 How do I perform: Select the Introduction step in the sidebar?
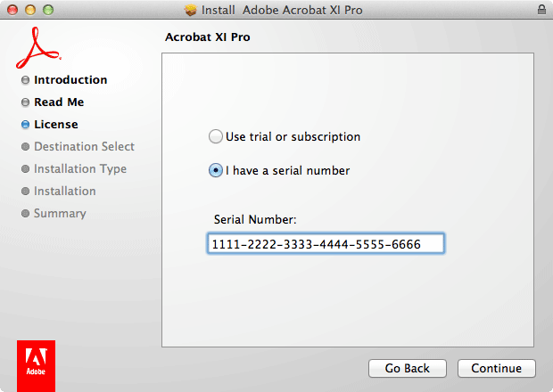70,80
